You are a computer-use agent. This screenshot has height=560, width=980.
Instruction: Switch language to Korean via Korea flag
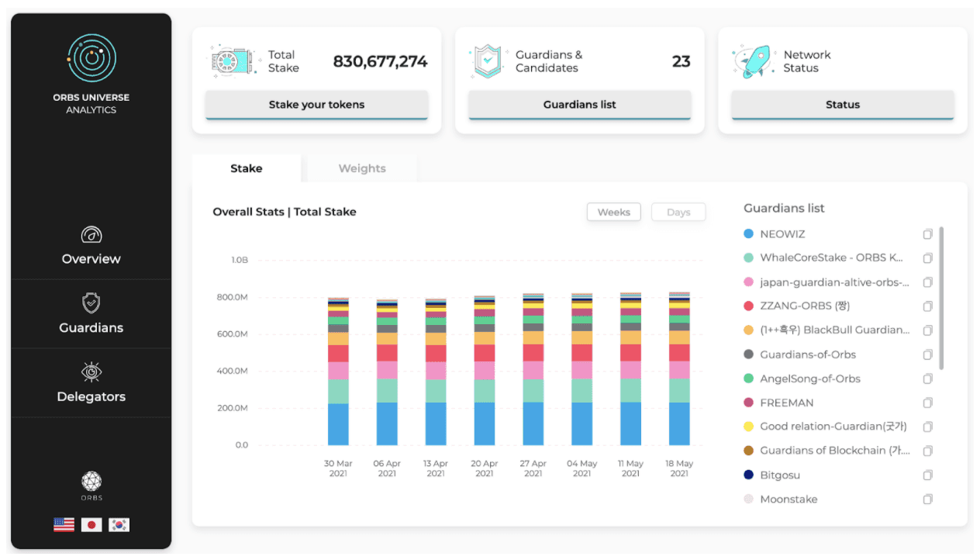(x=119, y=524)
